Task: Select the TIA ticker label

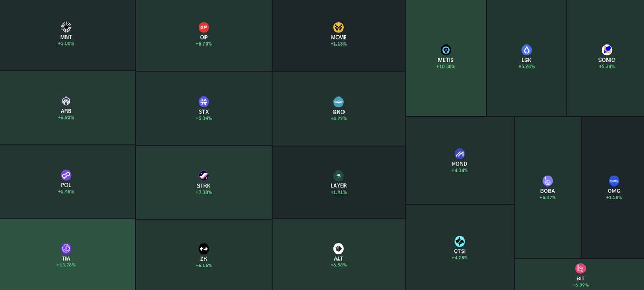Action: 66,259
